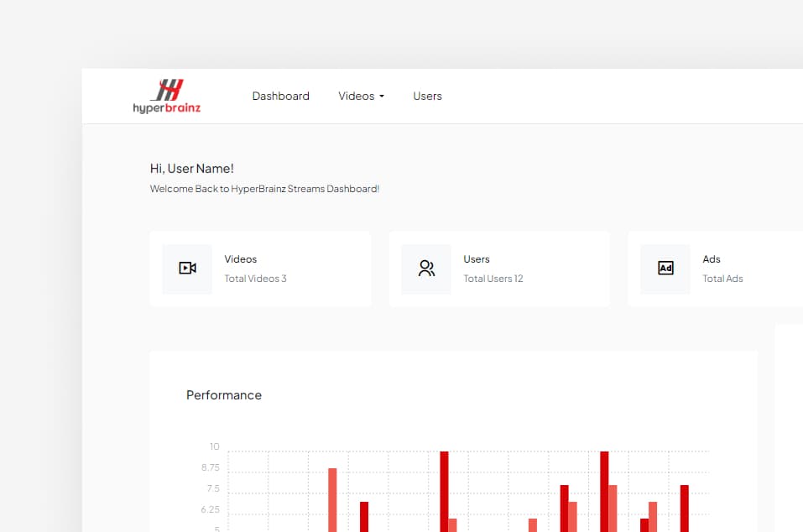Click the leftmost light red chart bar
Viewport: 803px width, 532px height.
click(x=332, y=500)
